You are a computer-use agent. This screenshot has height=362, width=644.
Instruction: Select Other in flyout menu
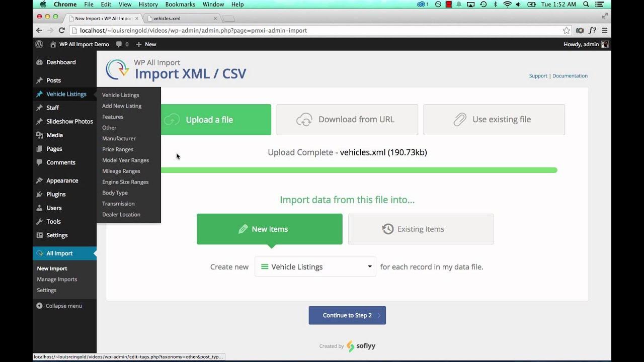click(109, 128)
